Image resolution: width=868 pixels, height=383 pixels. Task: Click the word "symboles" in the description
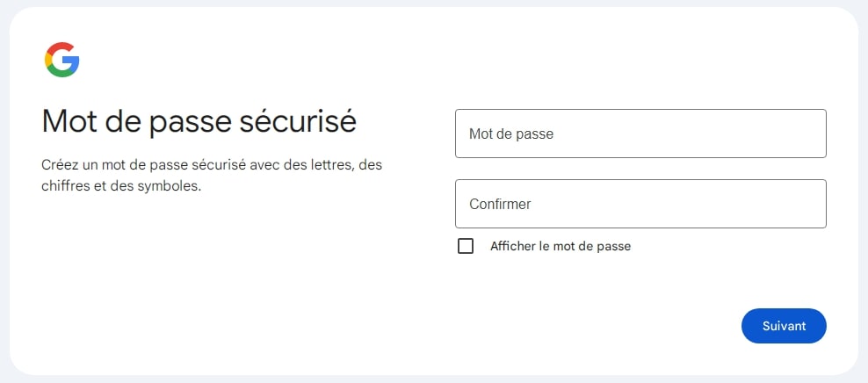[173, 186]
